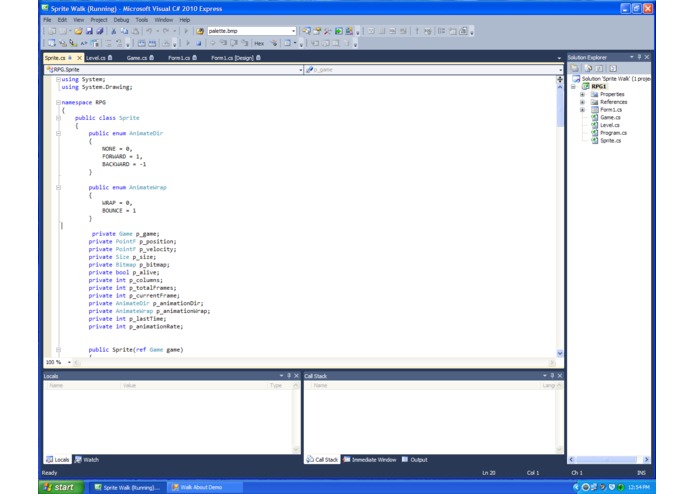This screenshot has height=494, width=695.
Task: Click the Save floppy disk toolbar icon
Action: (x=89, y=31)
